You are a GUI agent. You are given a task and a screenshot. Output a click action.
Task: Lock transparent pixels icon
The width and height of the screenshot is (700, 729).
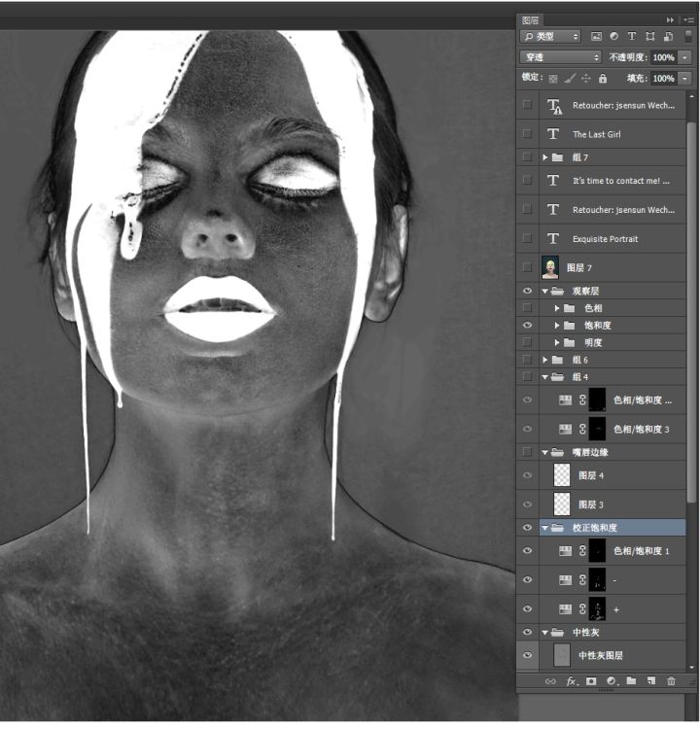[x=553, y=79]
